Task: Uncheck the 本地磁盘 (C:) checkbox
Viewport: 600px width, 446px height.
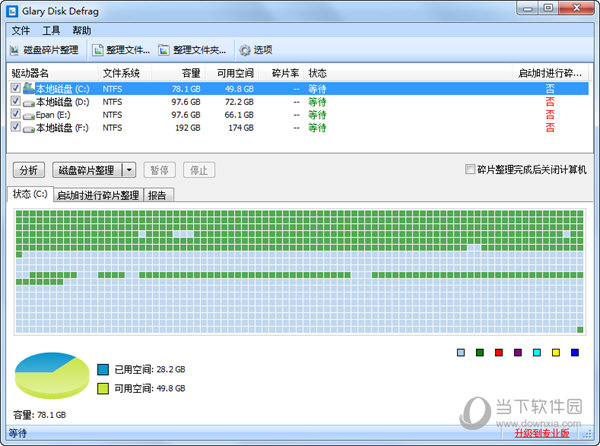Action: (x=15, y=88)
